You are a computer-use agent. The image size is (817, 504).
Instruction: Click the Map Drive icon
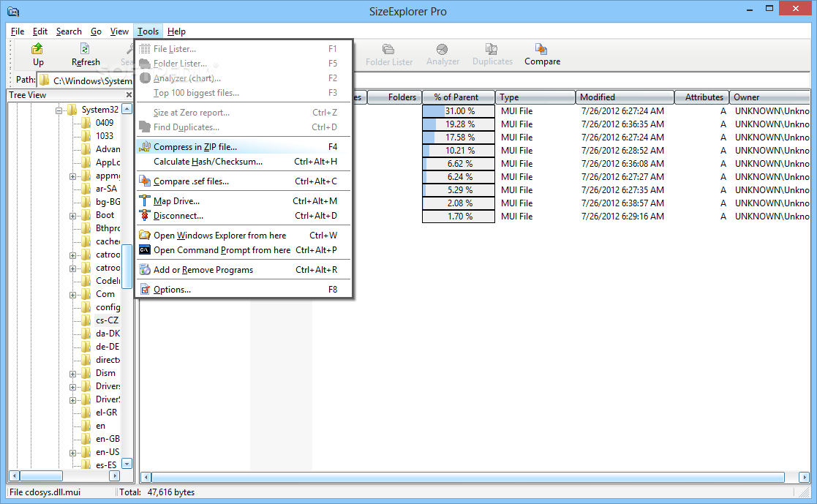tap(145, 200)
